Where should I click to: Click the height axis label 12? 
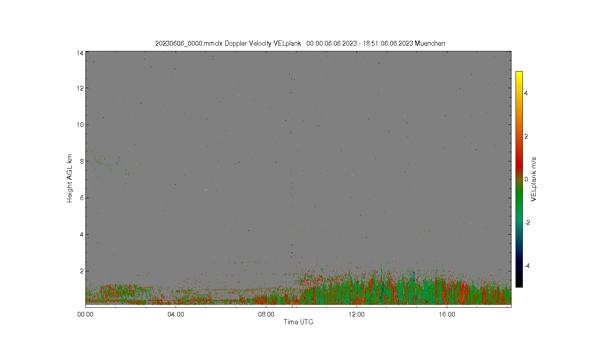click(81, 88)
